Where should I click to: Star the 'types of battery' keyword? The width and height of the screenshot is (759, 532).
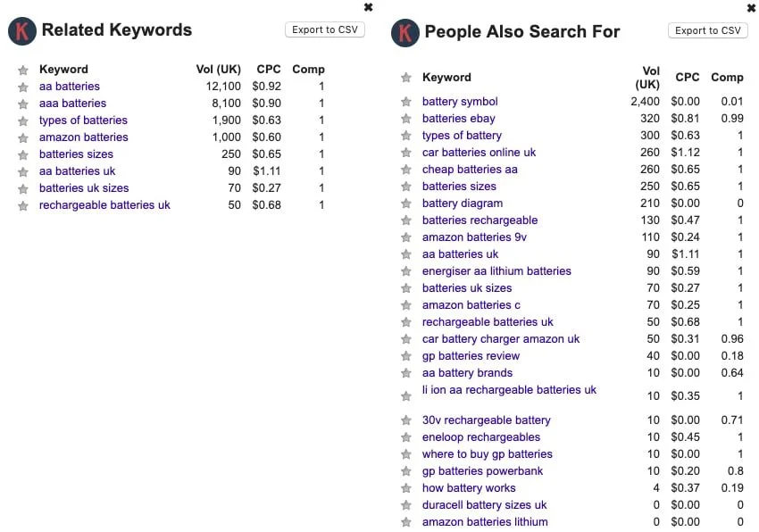coord(406,136)
